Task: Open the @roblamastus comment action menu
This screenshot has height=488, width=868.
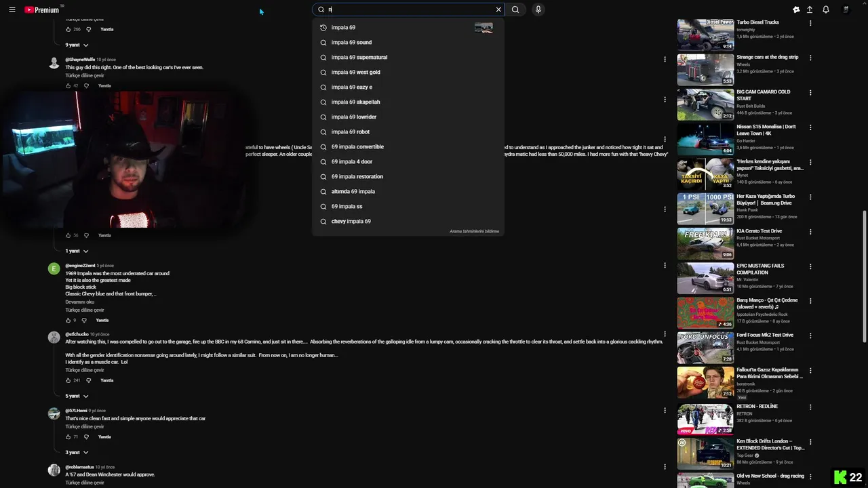Action: click(665, 467)
